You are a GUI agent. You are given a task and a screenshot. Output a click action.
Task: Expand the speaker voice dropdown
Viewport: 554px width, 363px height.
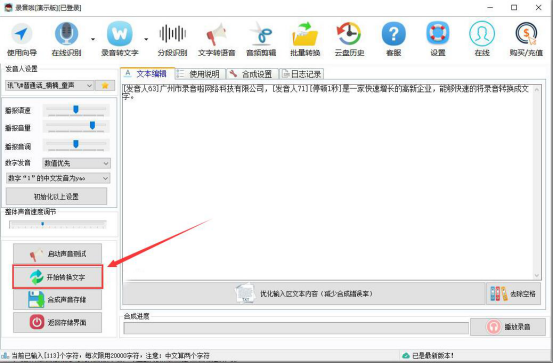pos(50,85)
